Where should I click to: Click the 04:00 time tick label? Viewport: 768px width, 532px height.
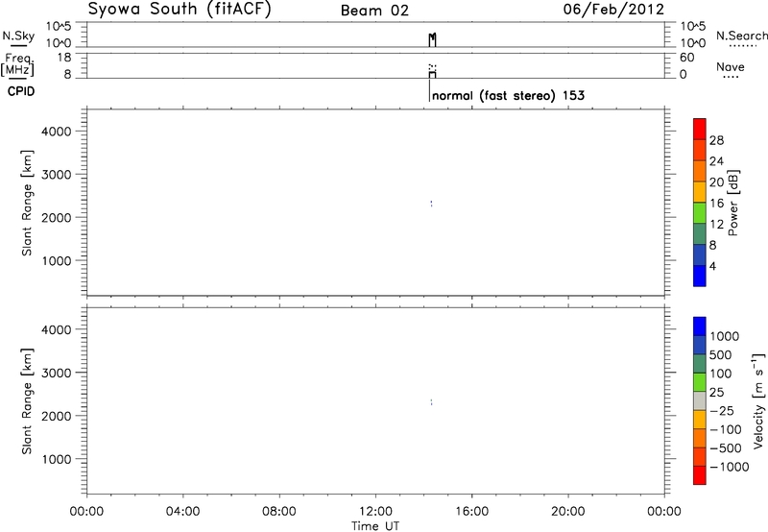tap(182, 512)
